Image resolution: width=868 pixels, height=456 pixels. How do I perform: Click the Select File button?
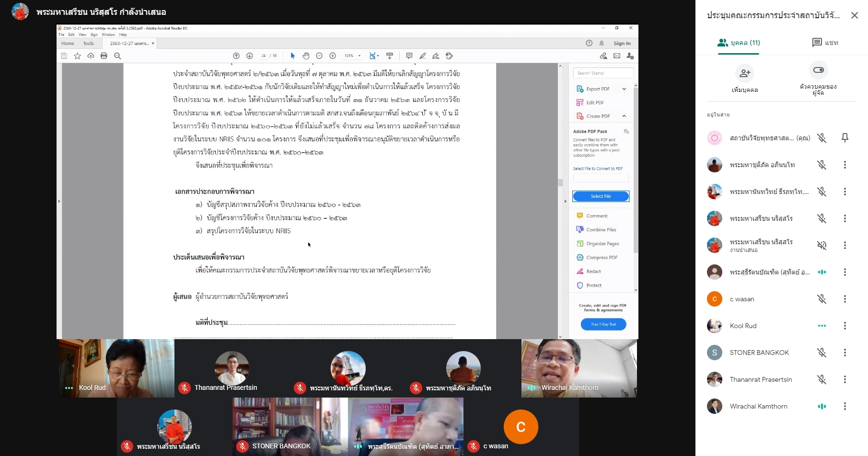(x=601, y=196)
